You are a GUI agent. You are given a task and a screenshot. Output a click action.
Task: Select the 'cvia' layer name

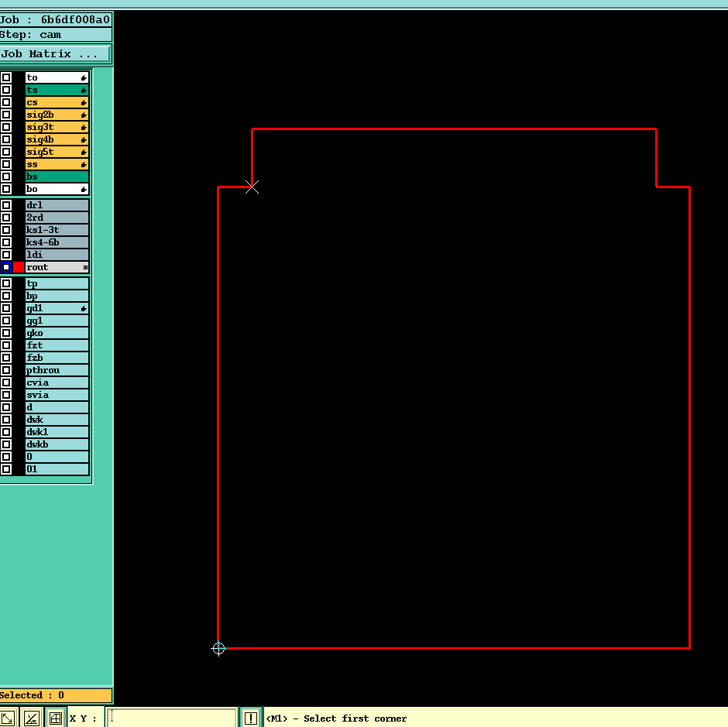tap(57, 382)
